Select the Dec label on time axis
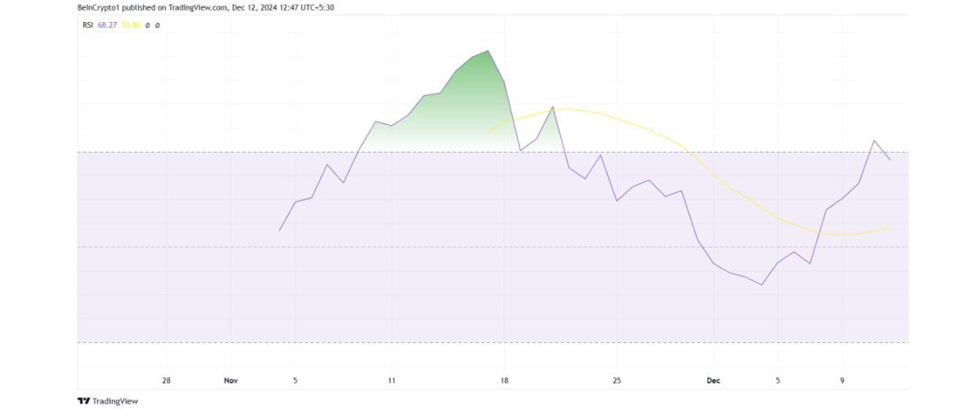 coord(713,381)
